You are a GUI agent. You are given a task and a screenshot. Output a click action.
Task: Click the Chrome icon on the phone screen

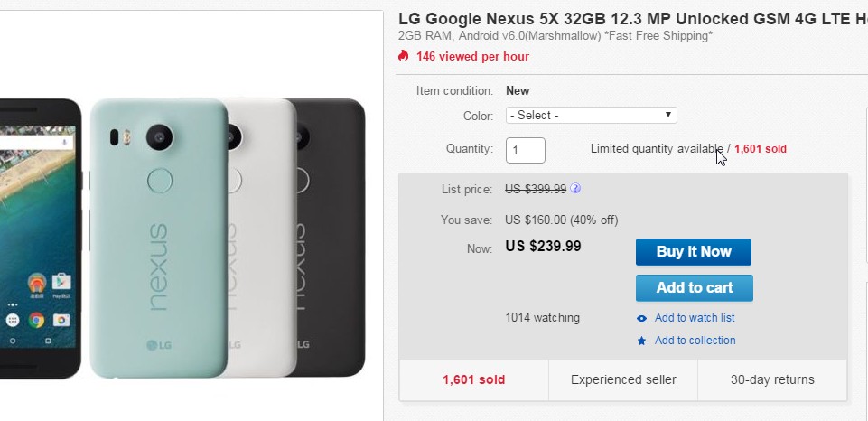(x=36, y=320)
